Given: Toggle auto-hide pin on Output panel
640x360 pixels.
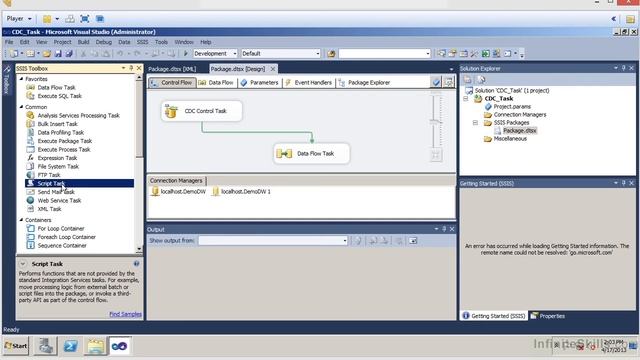Looking at the screenshot, I should (444, 229).
